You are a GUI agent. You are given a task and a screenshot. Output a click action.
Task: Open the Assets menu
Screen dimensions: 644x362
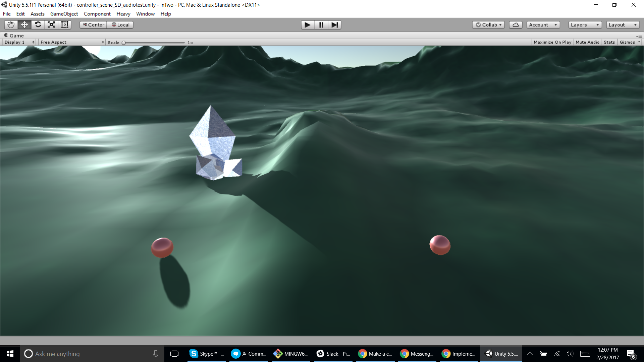point(37,14)
